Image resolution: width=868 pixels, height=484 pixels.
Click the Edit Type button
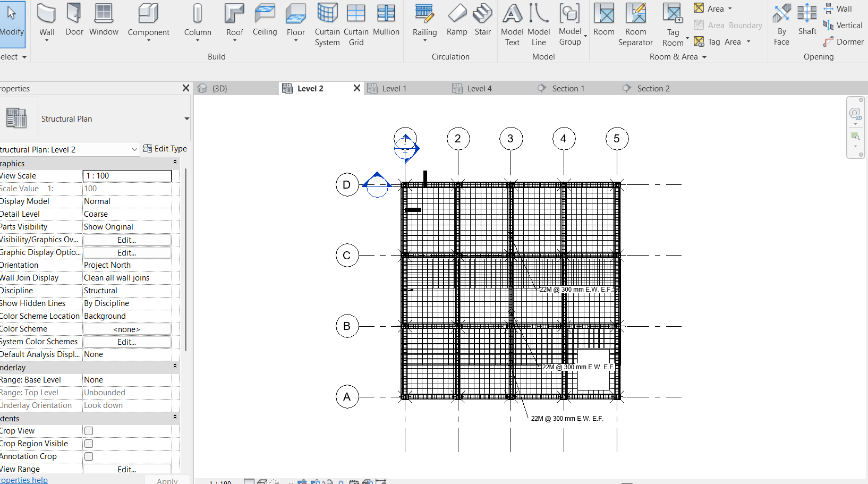click(165, 148)
